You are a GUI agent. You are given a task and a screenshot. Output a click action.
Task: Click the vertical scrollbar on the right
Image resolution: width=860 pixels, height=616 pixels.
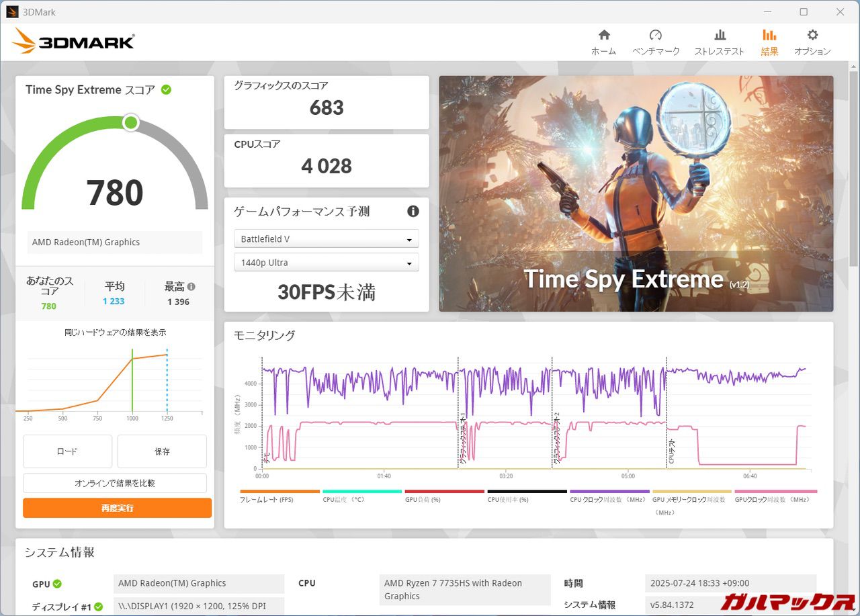854,168
